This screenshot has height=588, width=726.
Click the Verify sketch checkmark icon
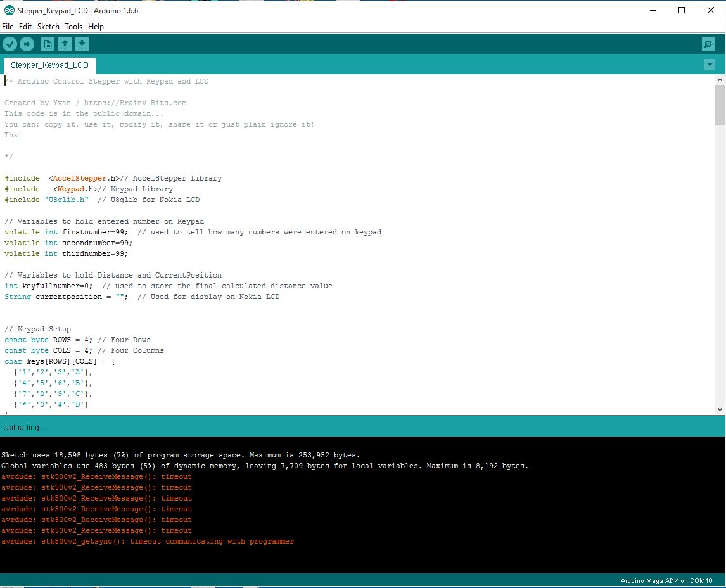tap(10, 44)
